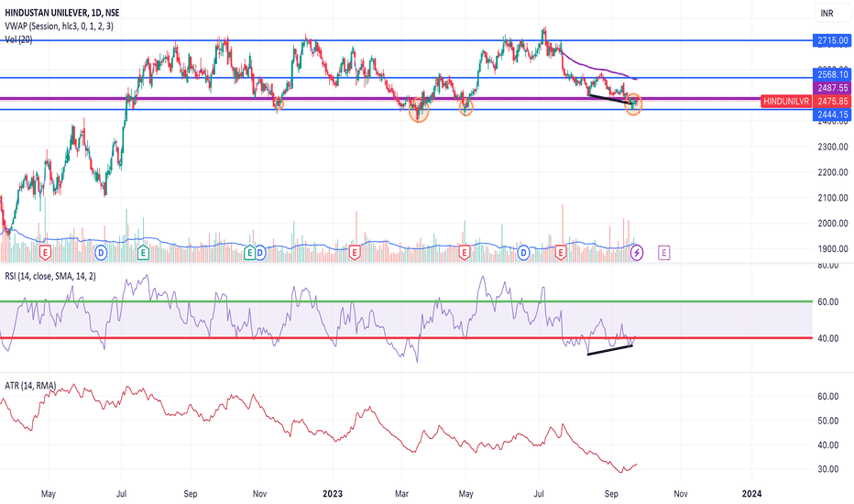Click the red HINDUNILVR symbol label
The height and width of the screenshot is (504, 854).
786,102
